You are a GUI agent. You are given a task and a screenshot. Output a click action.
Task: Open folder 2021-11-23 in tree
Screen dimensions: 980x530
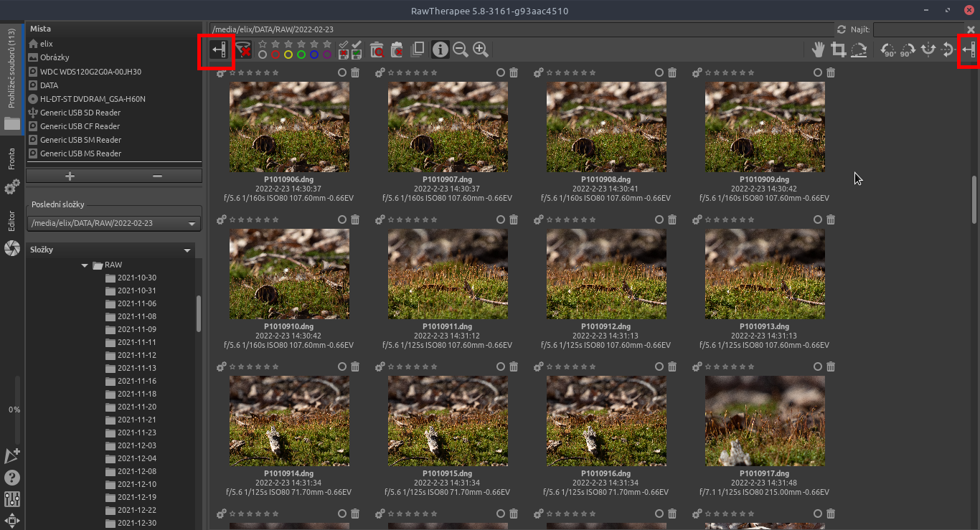point(136,432)
